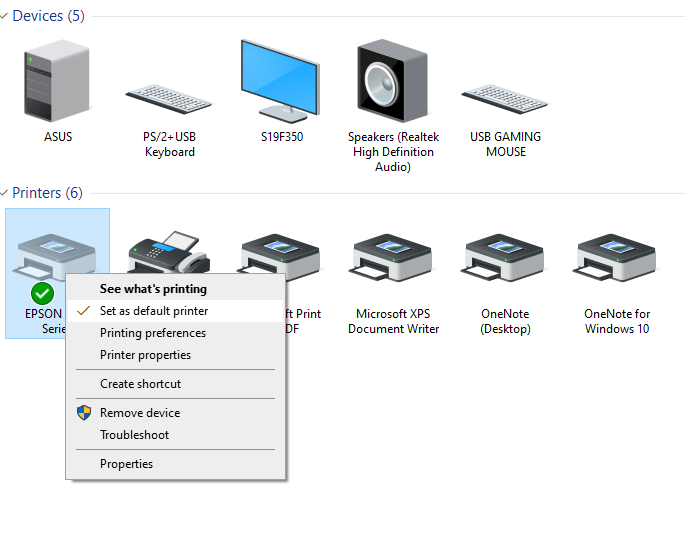Image resolution: width=685 pixels, height=541 pixels.
Task: Select the ASUS computer device icon
Action: pos(57,82)
